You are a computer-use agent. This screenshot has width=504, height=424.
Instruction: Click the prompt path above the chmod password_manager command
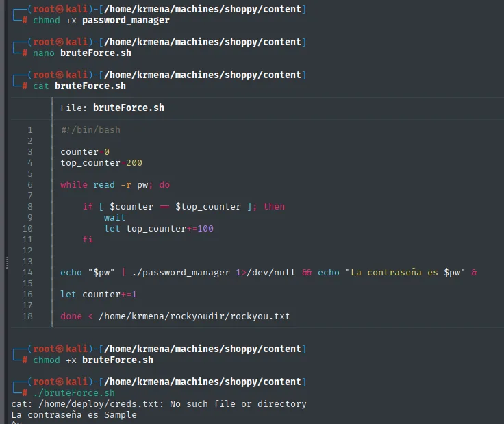point(203,9)
